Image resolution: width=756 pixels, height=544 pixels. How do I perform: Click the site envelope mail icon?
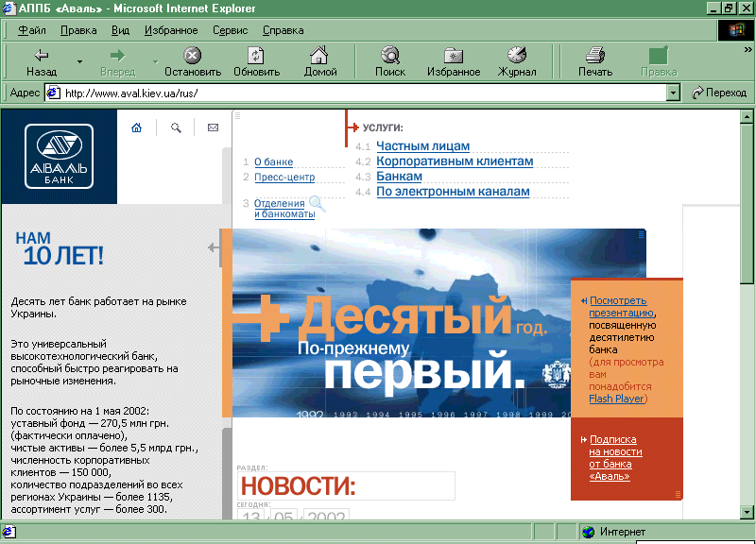213,128
